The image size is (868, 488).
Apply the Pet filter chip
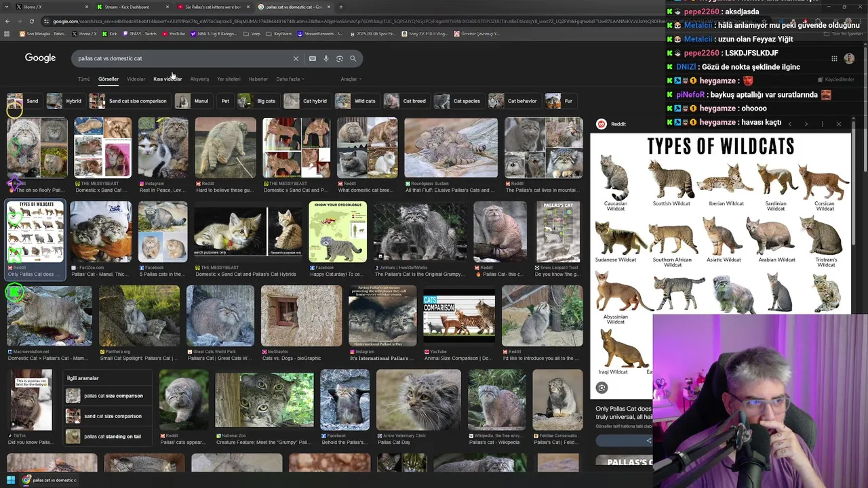pos(225,101)
